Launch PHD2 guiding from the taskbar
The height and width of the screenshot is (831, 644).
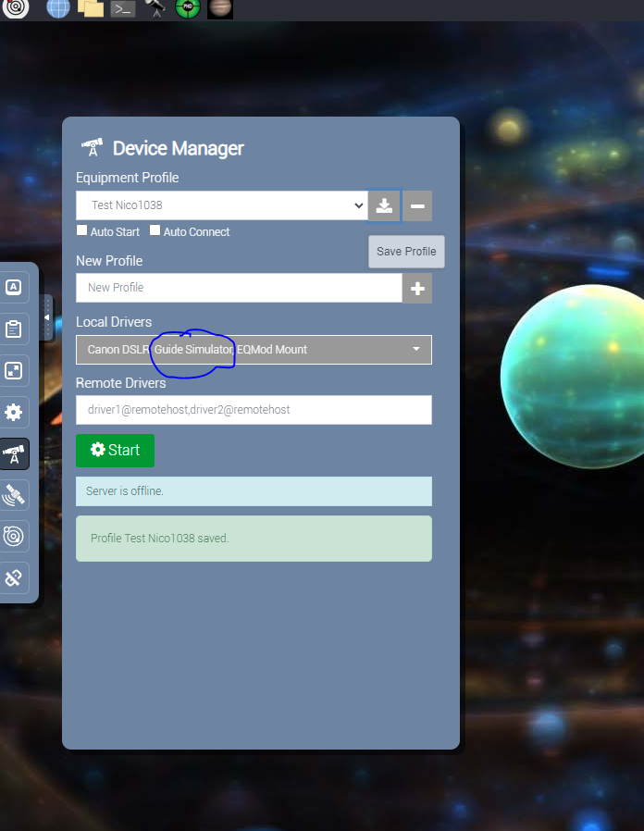point(188,8)
